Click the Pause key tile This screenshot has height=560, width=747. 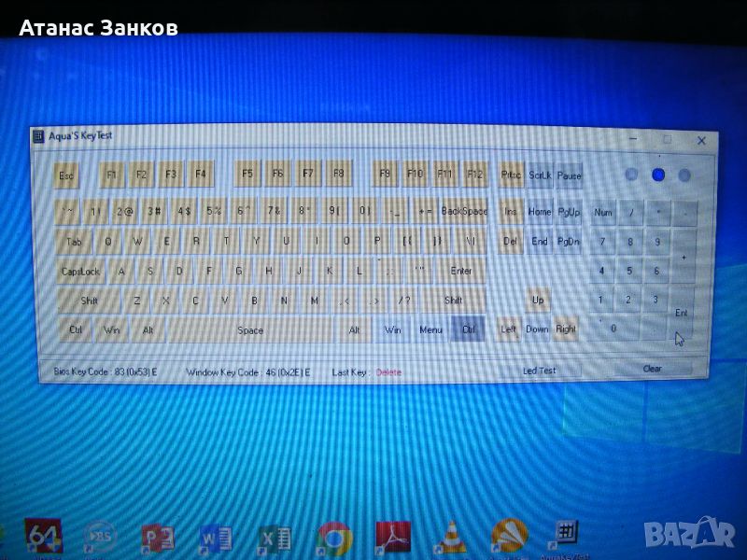tap(569, 175)
